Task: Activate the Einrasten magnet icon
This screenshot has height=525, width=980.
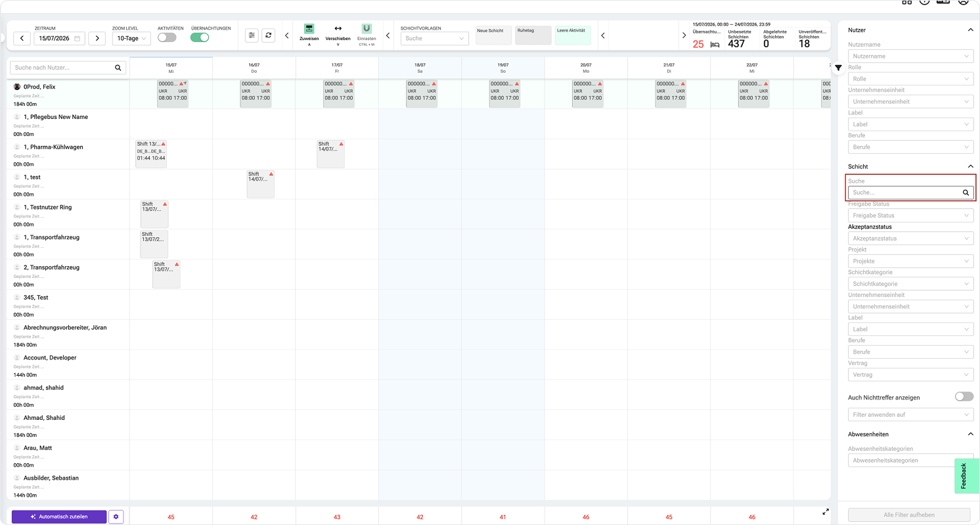Action: tap(367, 29)
